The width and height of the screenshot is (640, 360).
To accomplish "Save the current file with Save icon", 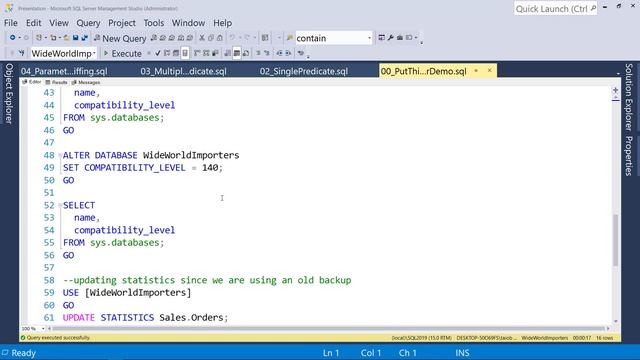I will pyautogui.click(x=76, y=38).
